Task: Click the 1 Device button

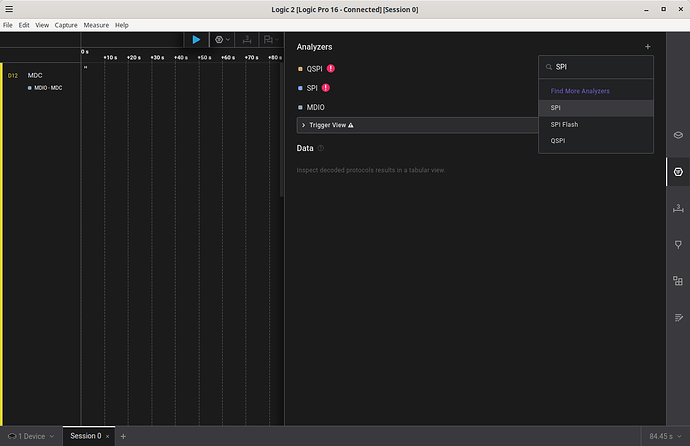Action: click(x=30, y=436)
